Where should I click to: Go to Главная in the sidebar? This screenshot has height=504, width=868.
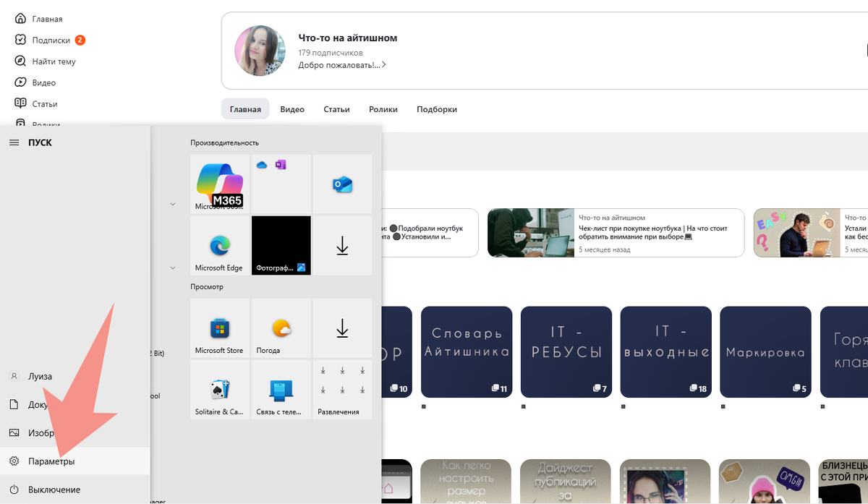pyautogui.click(x=39, y=19)
